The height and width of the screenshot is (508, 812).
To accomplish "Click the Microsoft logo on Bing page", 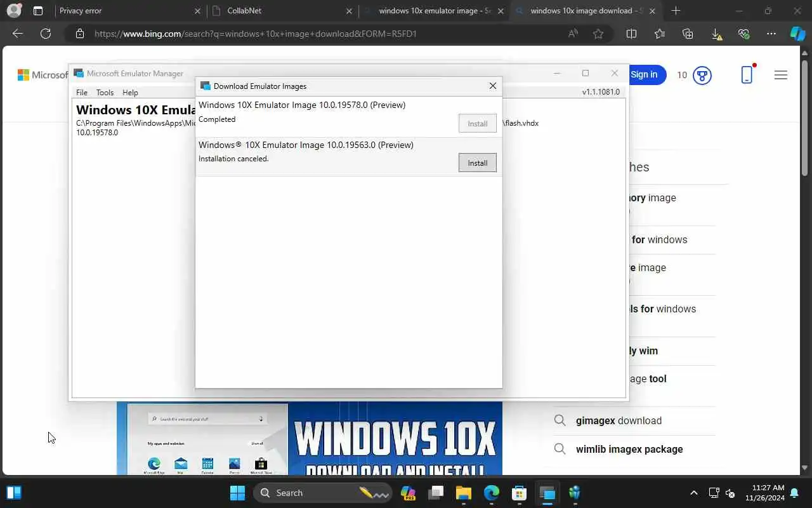I will coord(42,75).
